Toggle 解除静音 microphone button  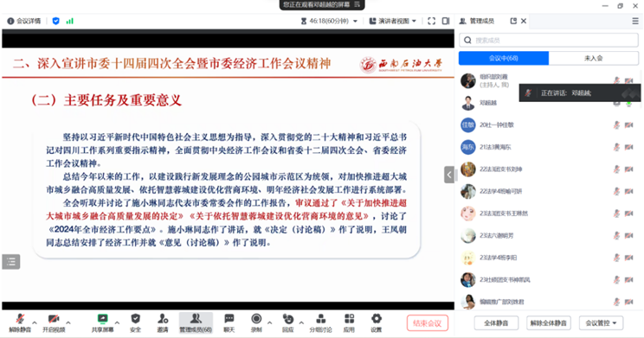(20, 322)
